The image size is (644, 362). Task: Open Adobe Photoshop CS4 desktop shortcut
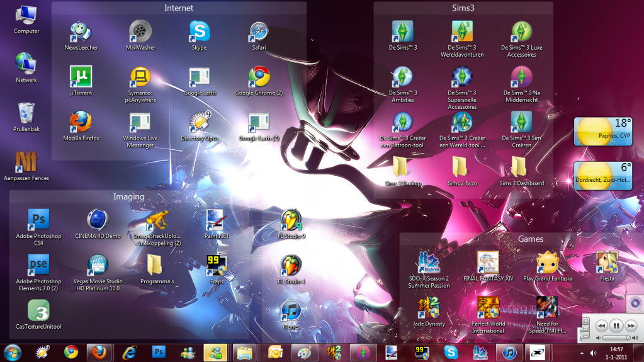point(38,227)
